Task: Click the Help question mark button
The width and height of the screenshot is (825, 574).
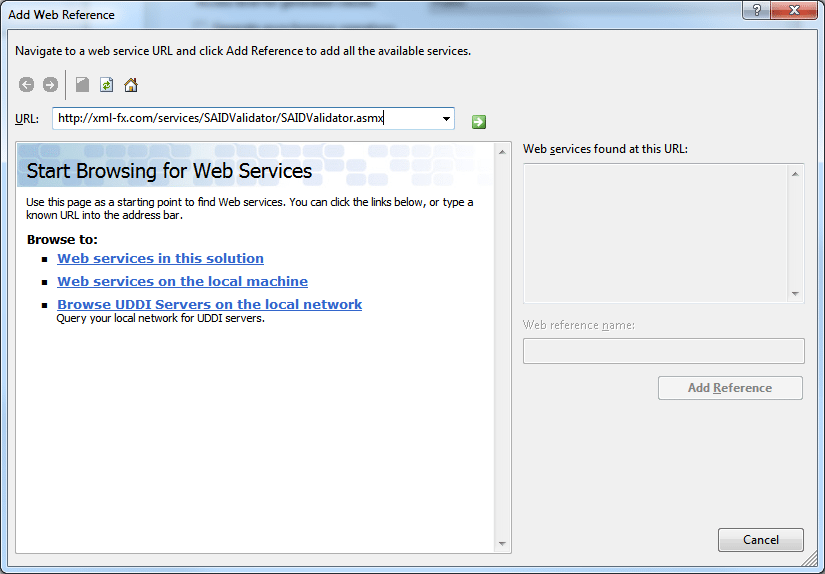Action: [x=757, y=10]
